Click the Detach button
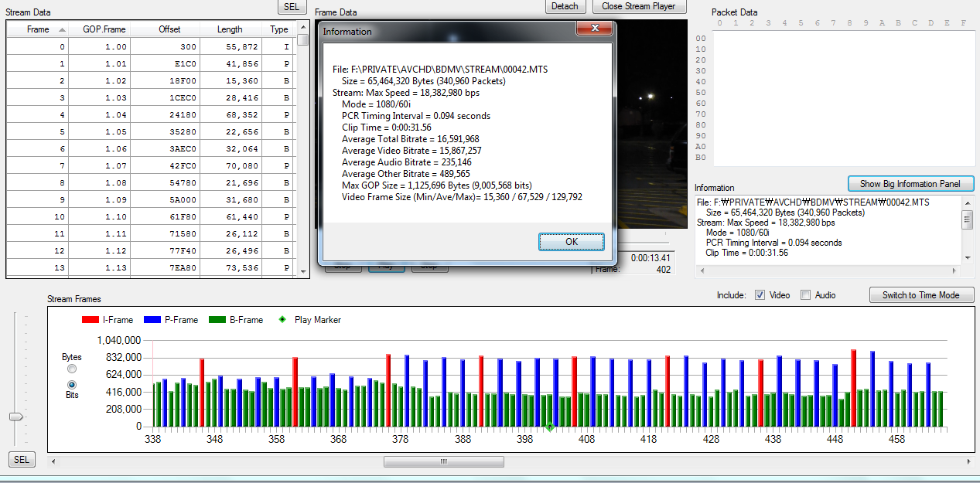This screenshot has width=980, height=483. (x=565, y=6)
